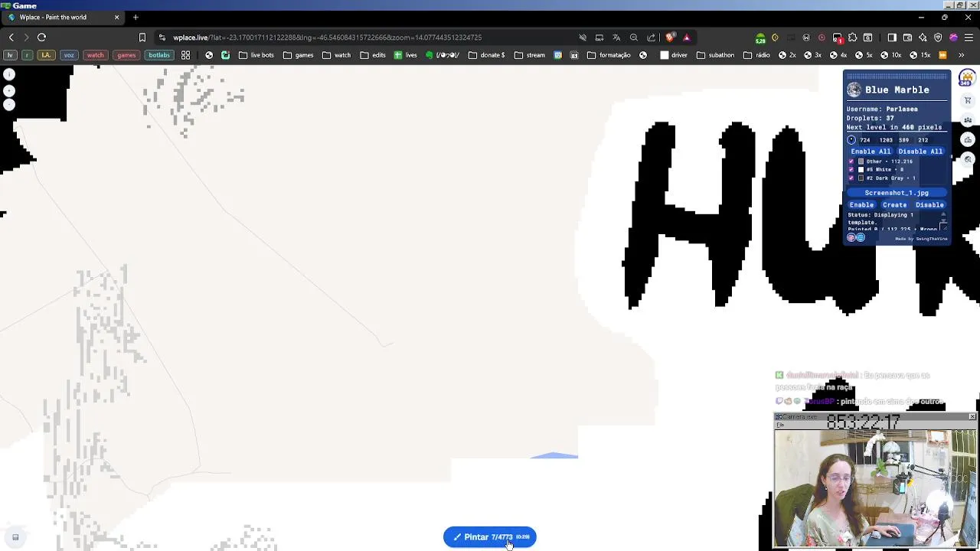The height and width of the screenshot is (551, 980).
Task: Click the Enable templates button
Action: click(x=861, y=205)
